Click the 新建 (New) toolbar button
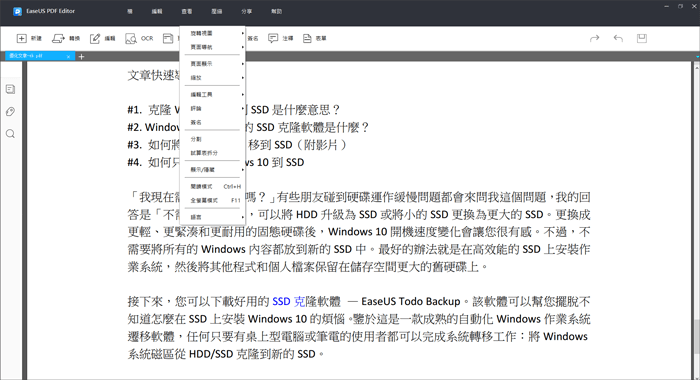 [x=29, y=38]
